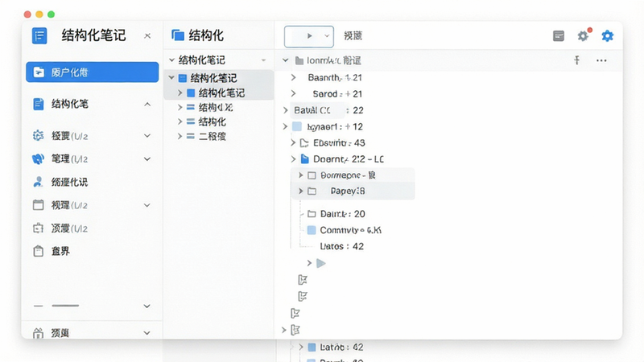
Task: Collapse the top folder row starting with 'lonm'
Action: tap(286, 60)
